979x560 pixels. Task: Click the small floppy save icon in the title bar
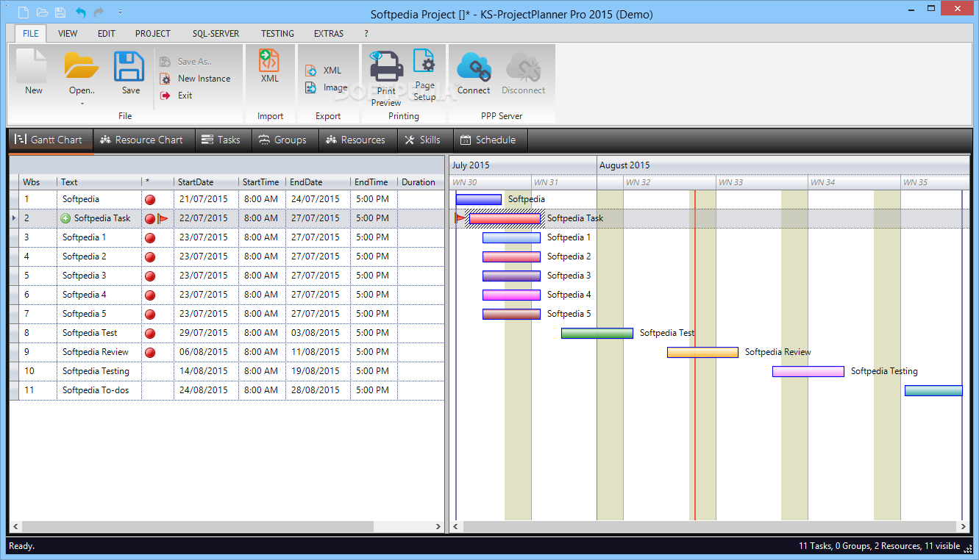point(60,12)
